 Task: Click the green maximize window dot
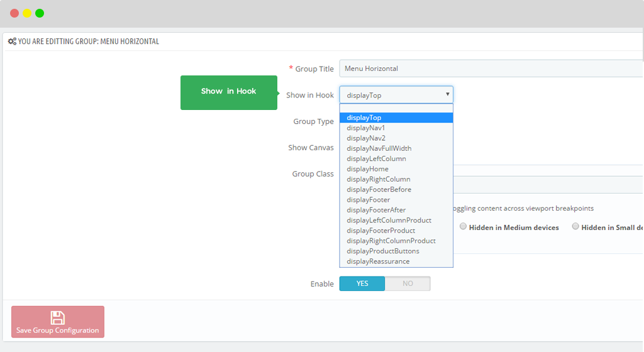pos(40,13)
